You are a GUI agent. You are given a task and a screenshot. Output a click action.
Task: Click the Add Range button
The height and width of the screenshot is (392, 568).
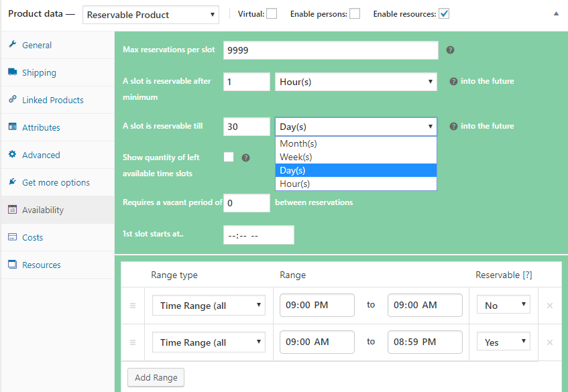(156, 377)
